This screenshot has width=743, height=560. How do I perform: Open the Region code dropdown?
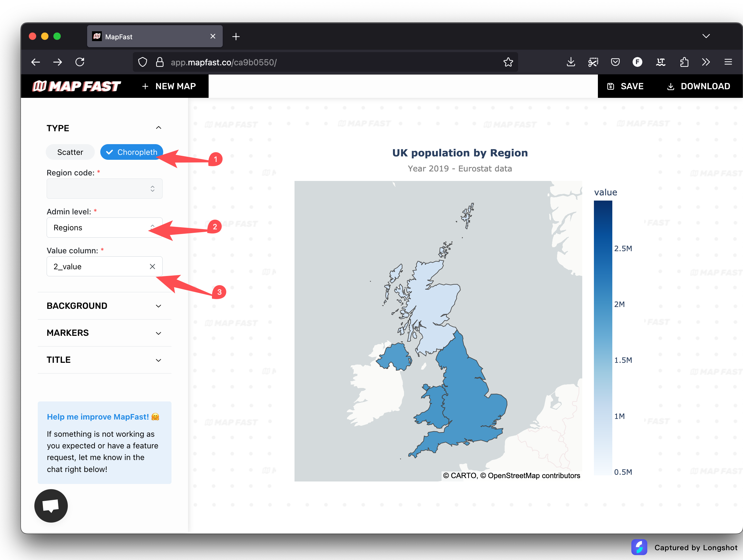pos(105,189)
